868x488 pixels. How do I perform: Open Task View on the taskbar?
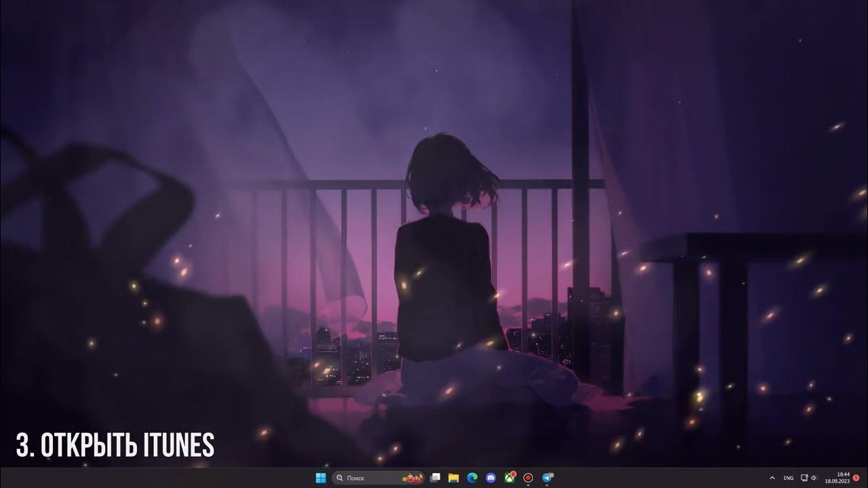435,478
